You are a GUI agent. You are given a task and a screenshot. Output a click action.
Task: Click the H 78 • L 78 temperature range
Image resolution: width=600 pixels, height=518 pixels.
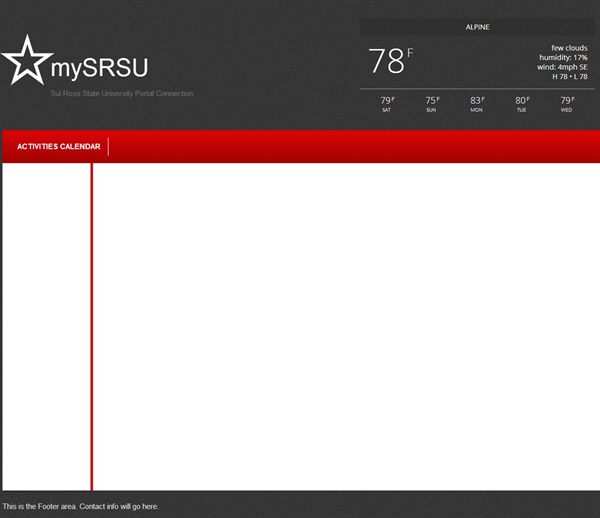pos(569,77)
